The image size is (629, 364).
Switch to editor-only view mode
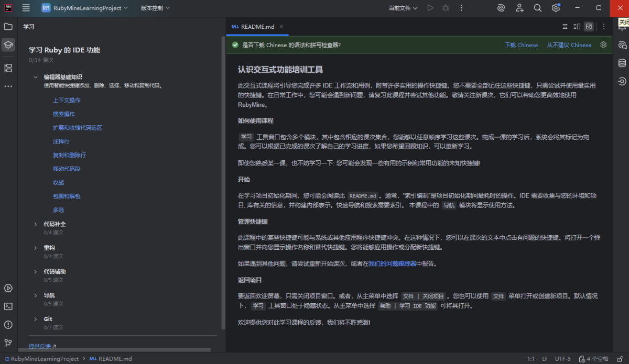pos(565,26)
